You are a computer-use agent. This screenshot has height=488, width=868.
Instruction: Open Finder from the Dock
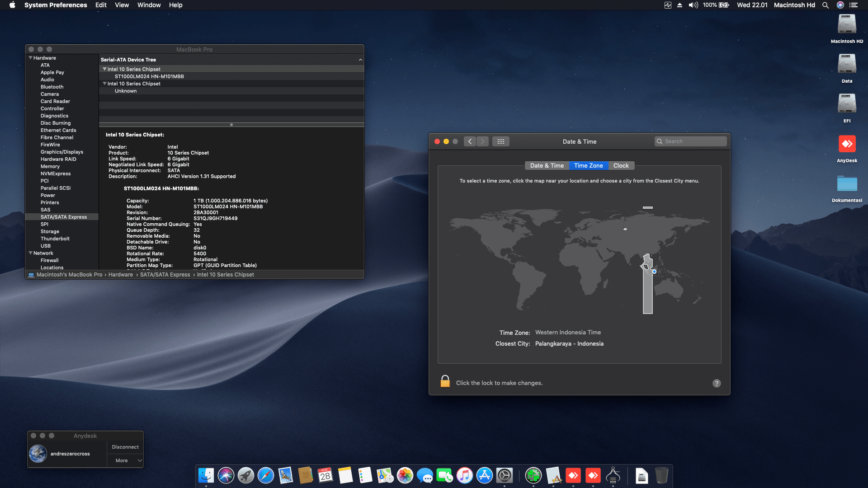point(206,475)
